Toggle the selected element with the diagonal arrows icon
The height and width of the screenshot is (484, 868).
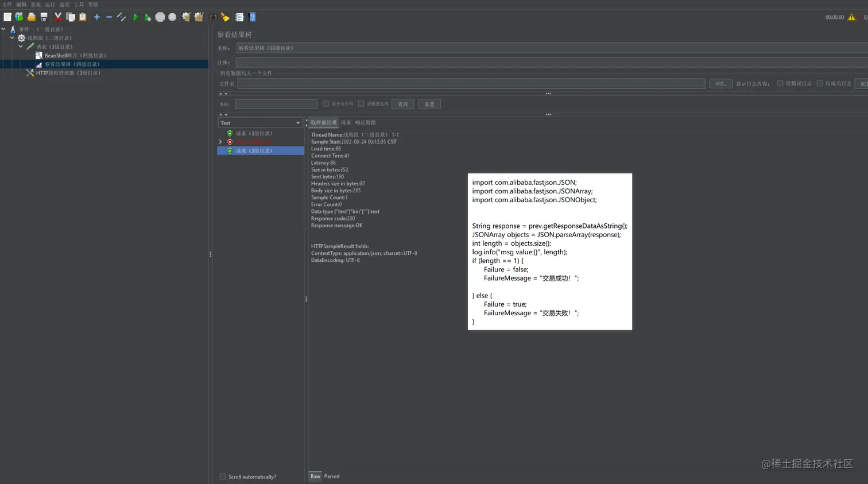121,17
